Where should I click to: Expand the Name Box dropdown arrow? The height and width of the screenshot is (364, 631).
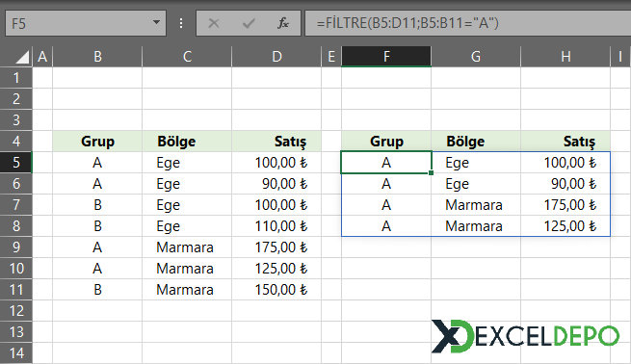coord(156,22)
